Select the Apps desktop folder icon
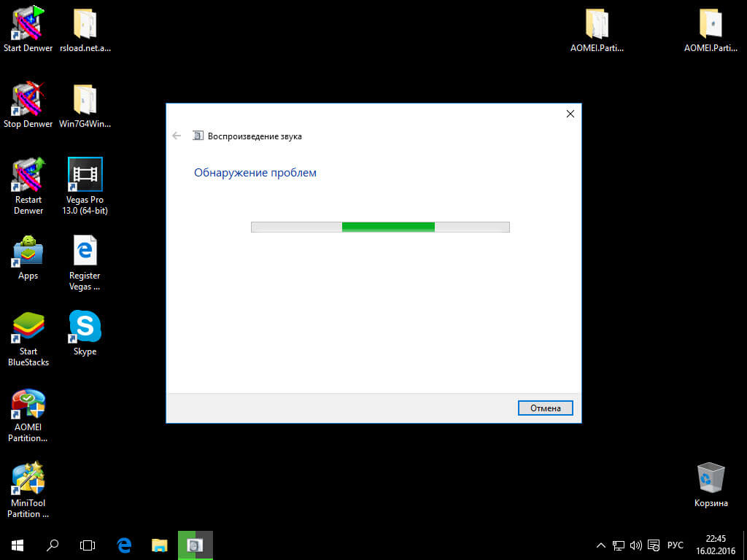Viewport: 747px width, 560px height. [x=28, y=252]
